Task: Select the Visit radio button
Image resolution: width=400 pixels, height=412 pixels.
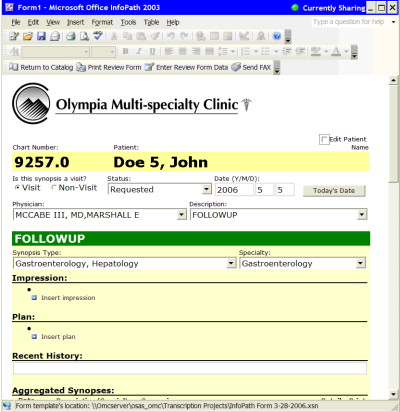Action: [17, 188]
